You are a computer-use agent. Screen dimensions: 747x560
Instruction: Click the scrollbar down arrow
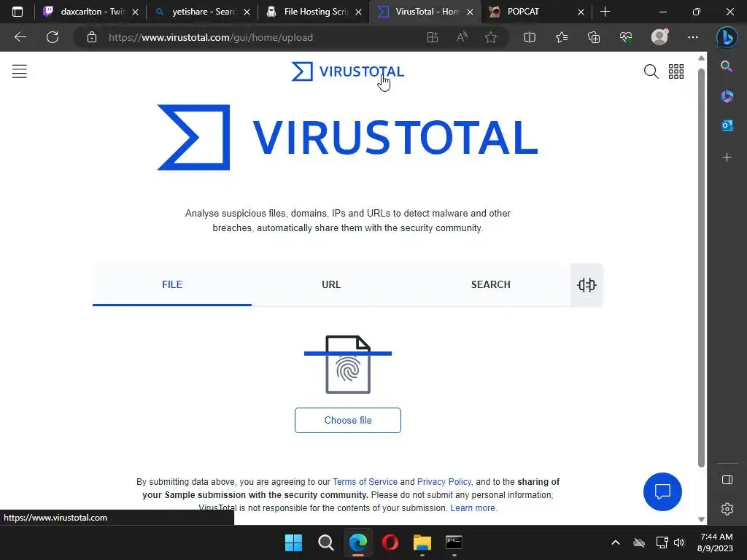(701, 519)
